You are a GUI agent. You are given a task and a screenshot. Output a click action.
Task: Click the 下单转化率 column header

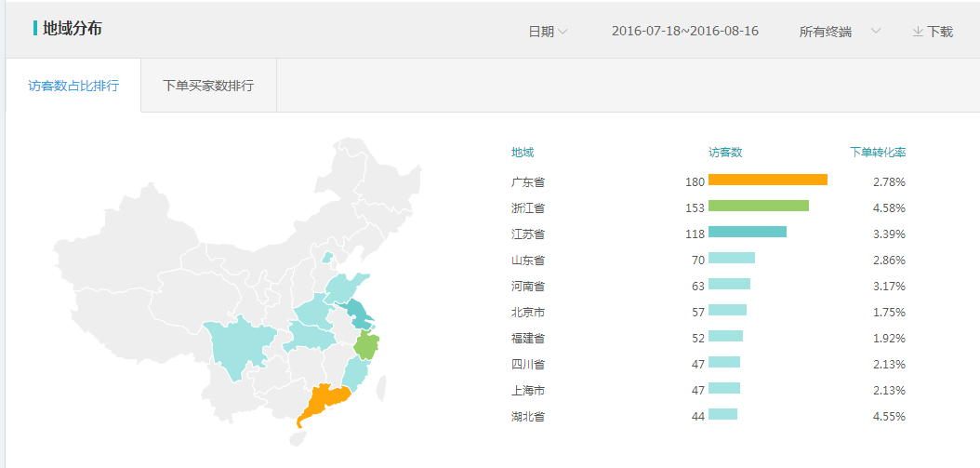click(x=878, y=152)
